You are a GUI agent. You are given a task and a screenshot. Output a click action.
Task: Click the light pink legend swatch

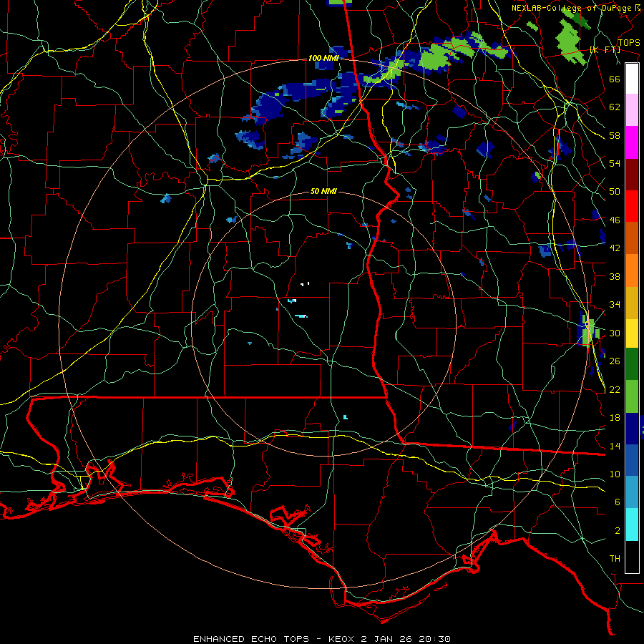632,110
